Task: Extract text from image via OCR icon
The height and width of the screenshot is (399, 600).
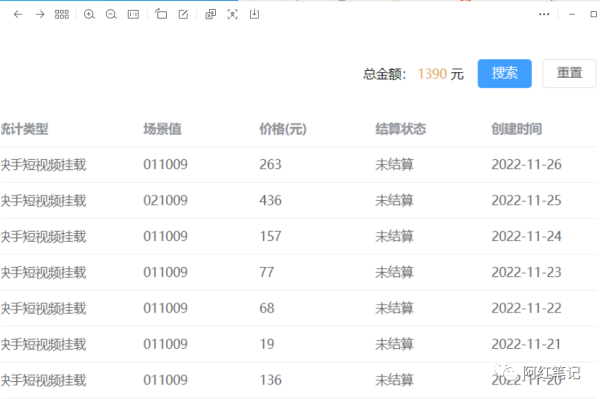Action: [x=232, y=15]
